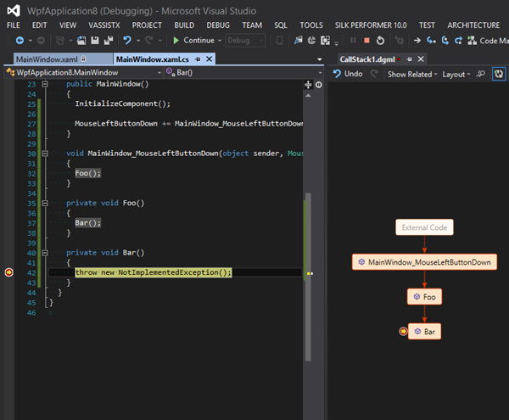Click the Navigate Backward arrow icon

click(x=20, y=41)
